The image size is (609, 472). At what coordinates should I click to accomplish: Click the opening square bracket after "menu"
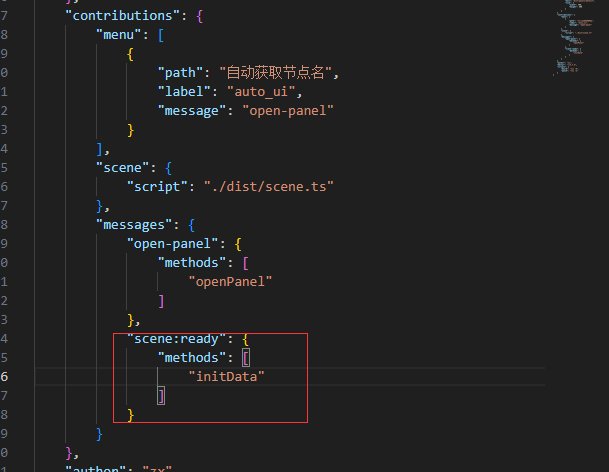[161, 35]
